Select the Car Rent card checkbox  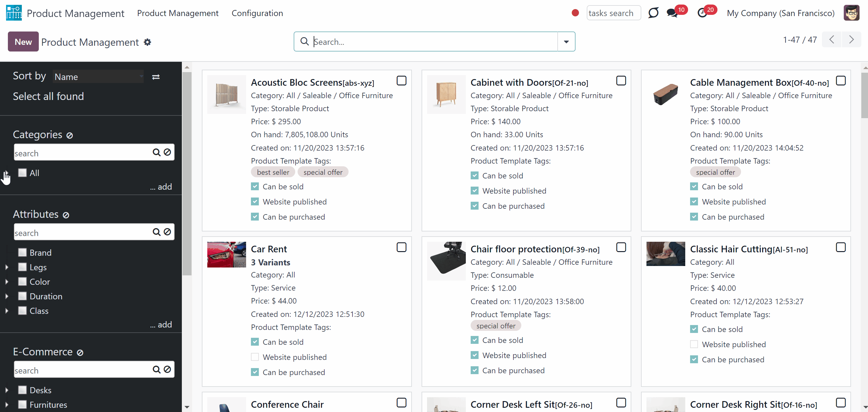pos(401,247)
